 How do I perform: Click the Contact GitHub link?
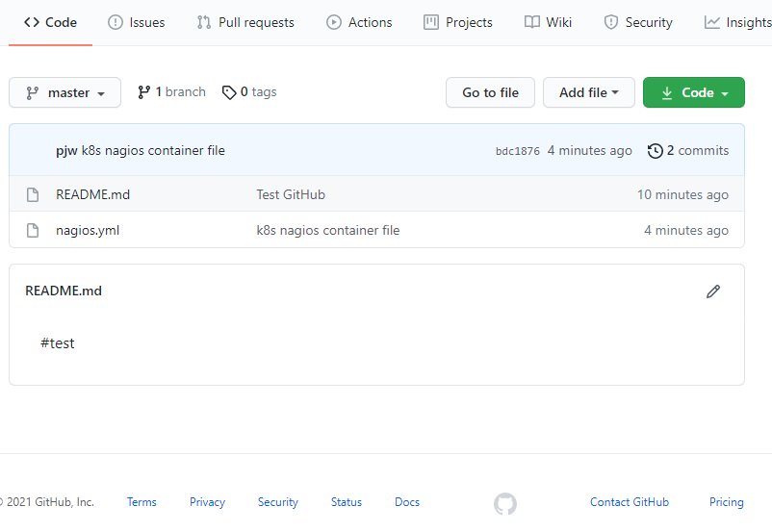[x=630, y=502]
